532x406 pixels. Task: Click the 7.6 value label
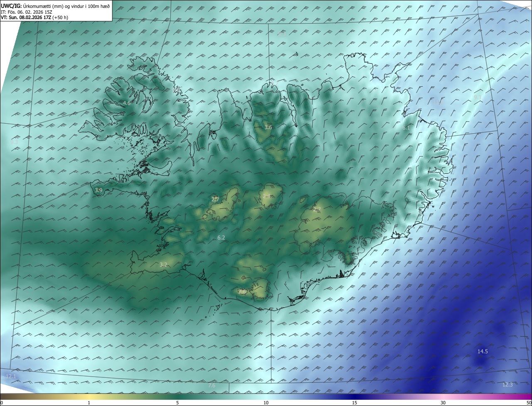click(212, 385)
